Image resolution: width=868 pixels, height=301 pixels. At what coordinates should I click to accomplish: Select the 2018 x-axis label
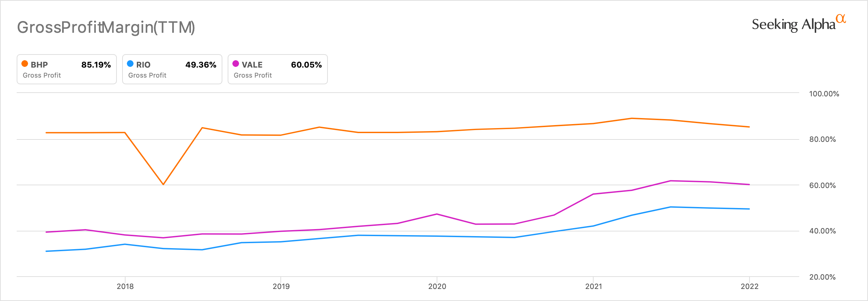125,287
